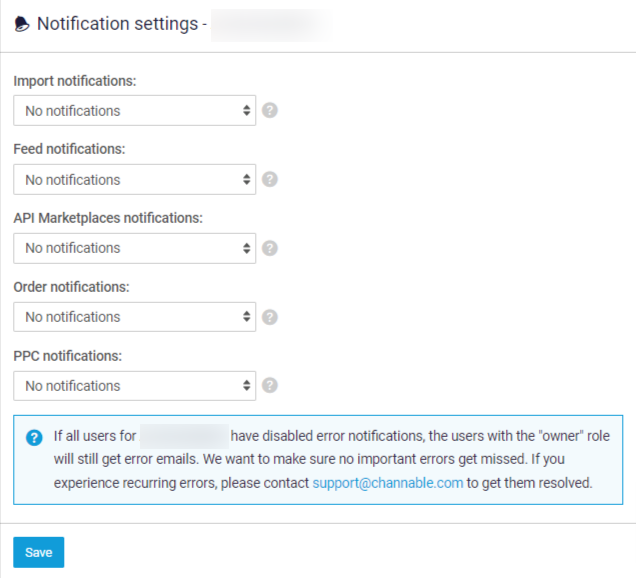This screenshot has width=636, height=578.
Task: Click the "Import notifications:" label
Action: coord(75,80)
